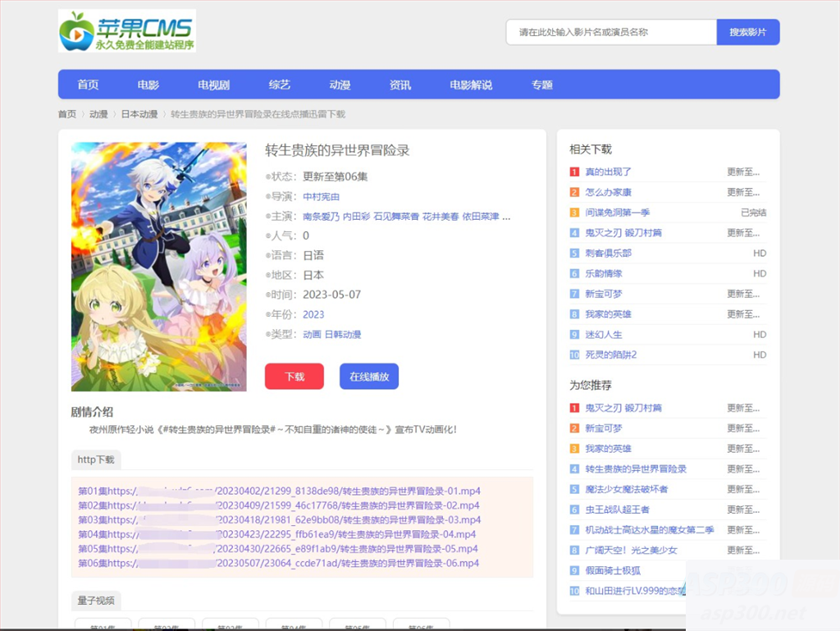Select 电影 in the navigation bar

(x=148, y=85)
